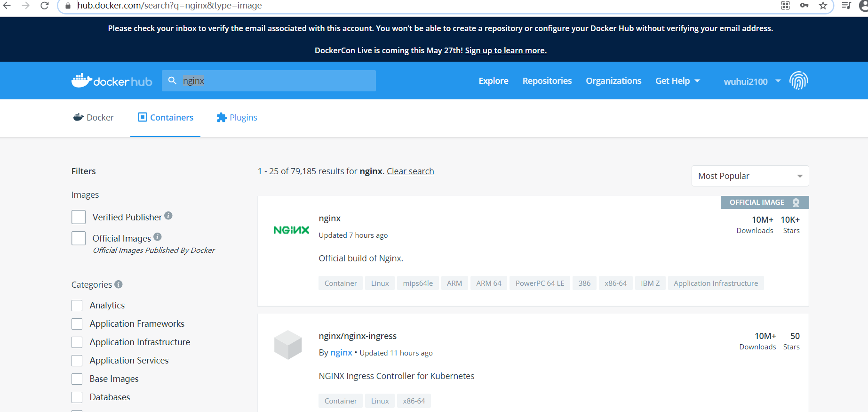This screenshot has height=412, width=868.
Task: Click the nginx-ingress cube placeholder icon
Action: click(288, 345)
